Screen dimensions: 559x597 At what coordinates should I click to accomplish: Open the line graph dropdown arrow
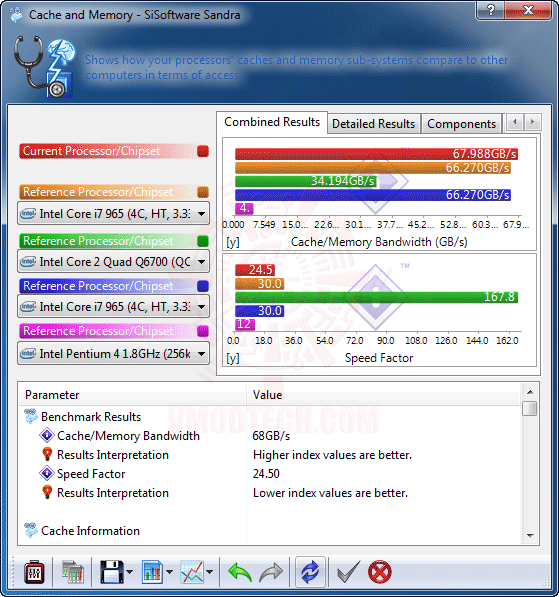[x=209, y=571]
